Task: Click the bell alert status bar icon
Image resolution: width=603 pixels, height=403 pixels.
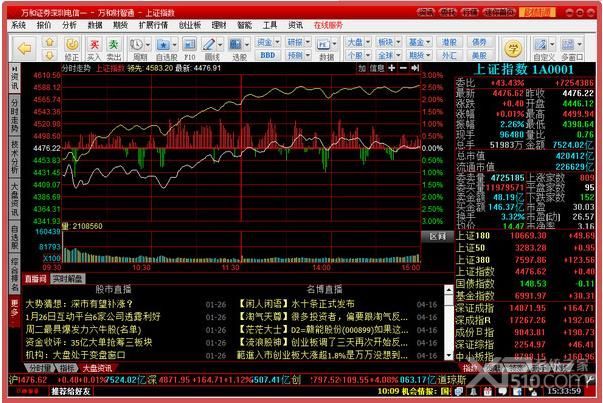Action: coord(474,391)
